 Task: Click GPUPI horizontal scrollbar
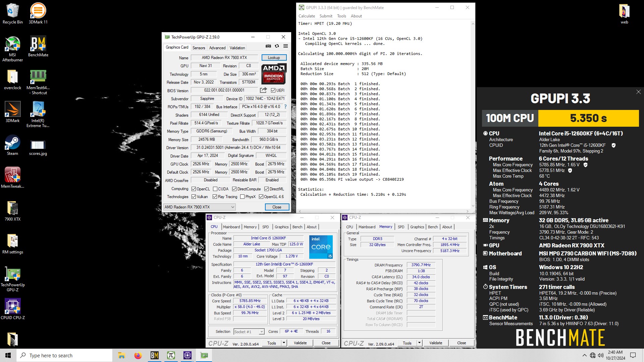[x=384, y=211]
